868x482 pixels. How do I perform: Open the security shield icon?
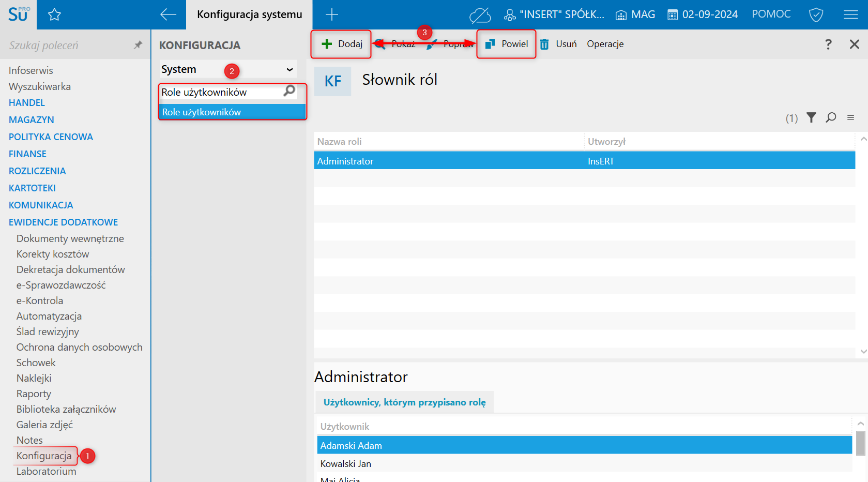816,14
